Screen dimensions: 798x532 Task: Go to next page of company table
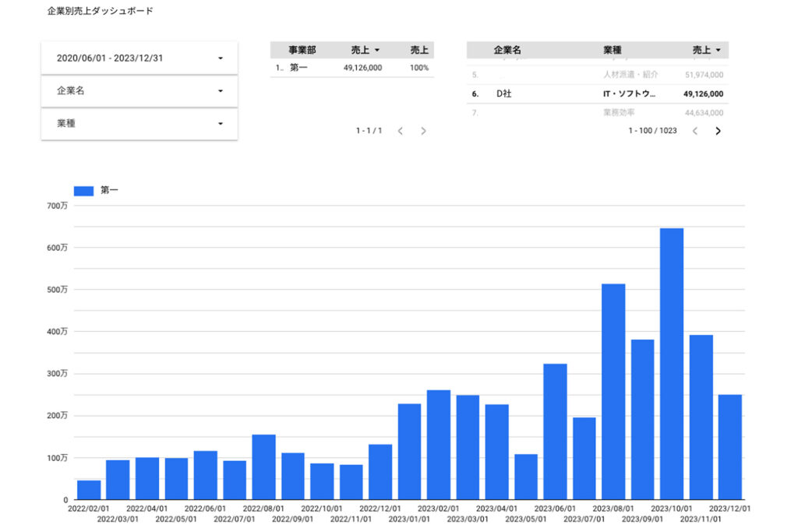[718, 131]
